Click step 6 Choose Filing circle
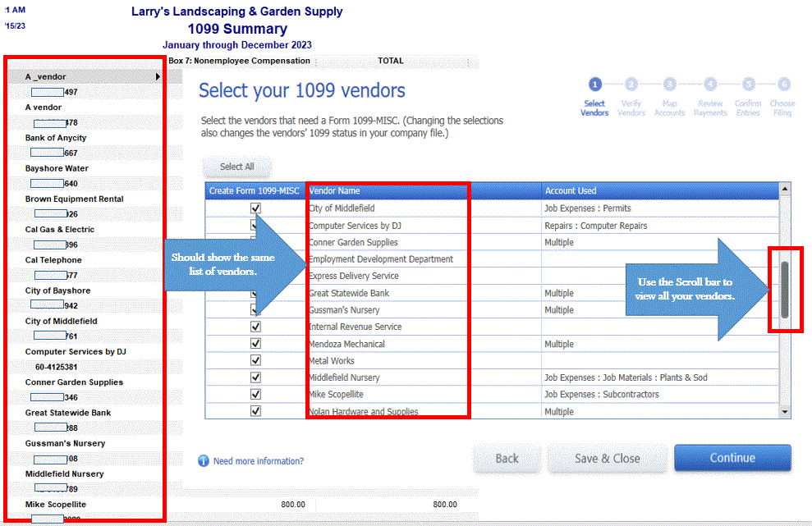The height and width of the screenshot is (526, 812). point(784,84)
